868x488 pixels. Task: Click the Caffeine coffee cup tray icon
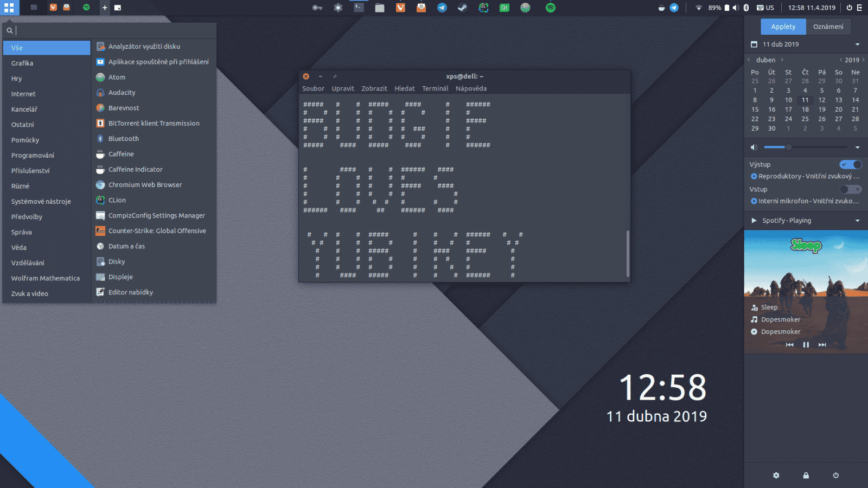(x=661, y=8)
